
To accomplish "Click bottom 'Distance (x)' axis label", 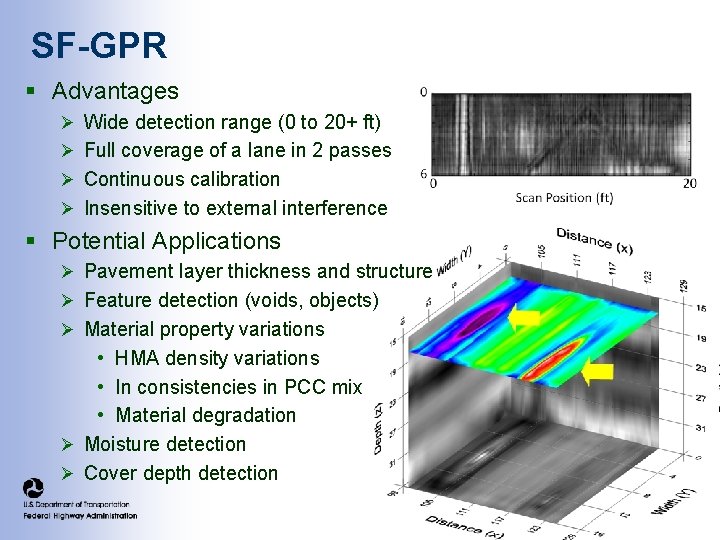I will pyautogui.click(x=464, y=527).
